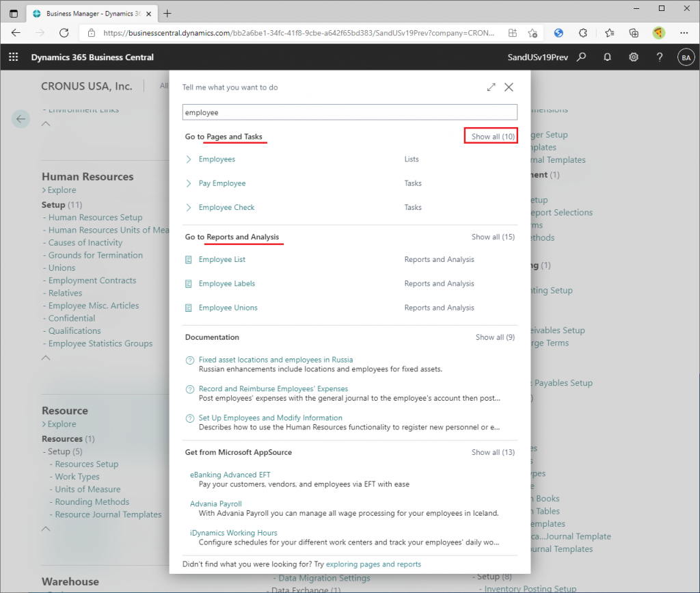Open iDynamics Working Hours on AppSource

click(234, 533)
